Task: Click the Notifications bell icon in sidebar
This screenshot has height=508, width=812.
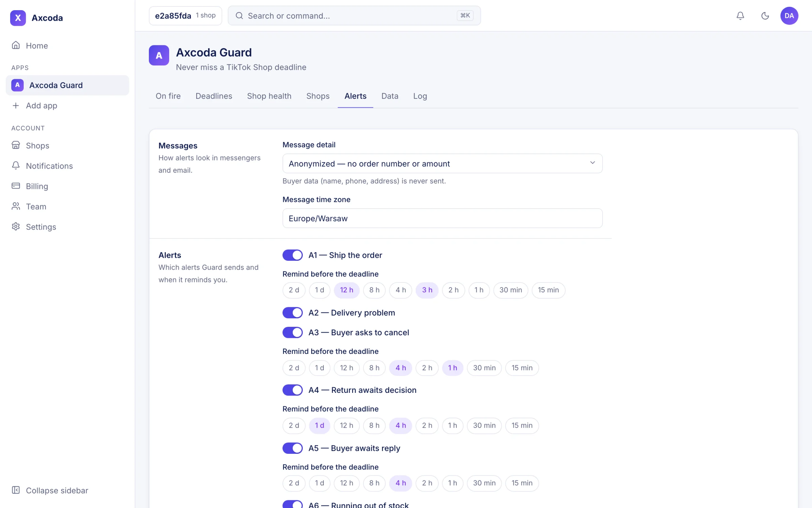Action: click(16, 165)
